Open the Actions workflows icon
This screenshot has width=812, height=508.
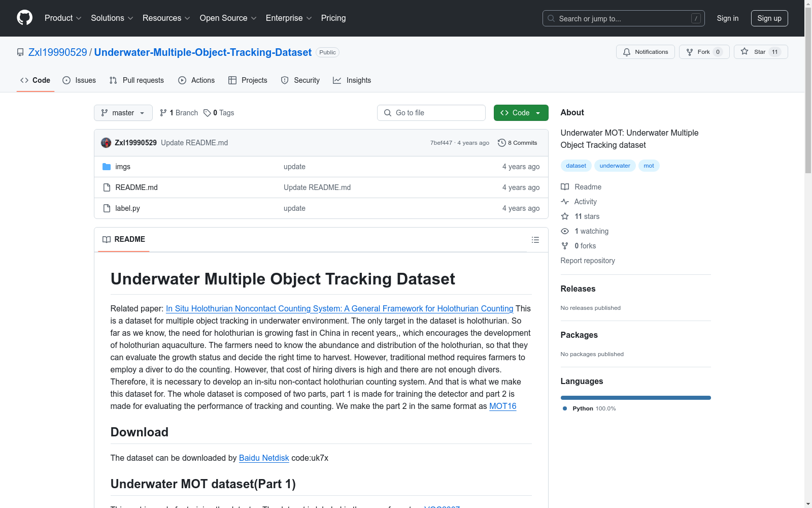182,80
